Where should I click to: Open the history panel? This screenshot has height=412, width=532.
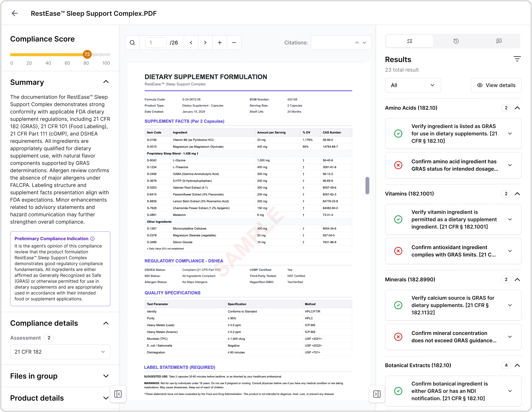(456, 41)
